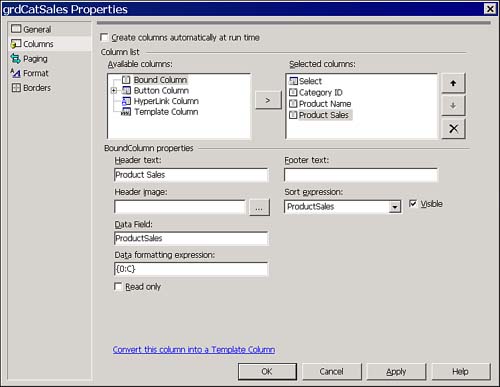Click the Select column icon
The image size is (500, 387).
point(293,81)
